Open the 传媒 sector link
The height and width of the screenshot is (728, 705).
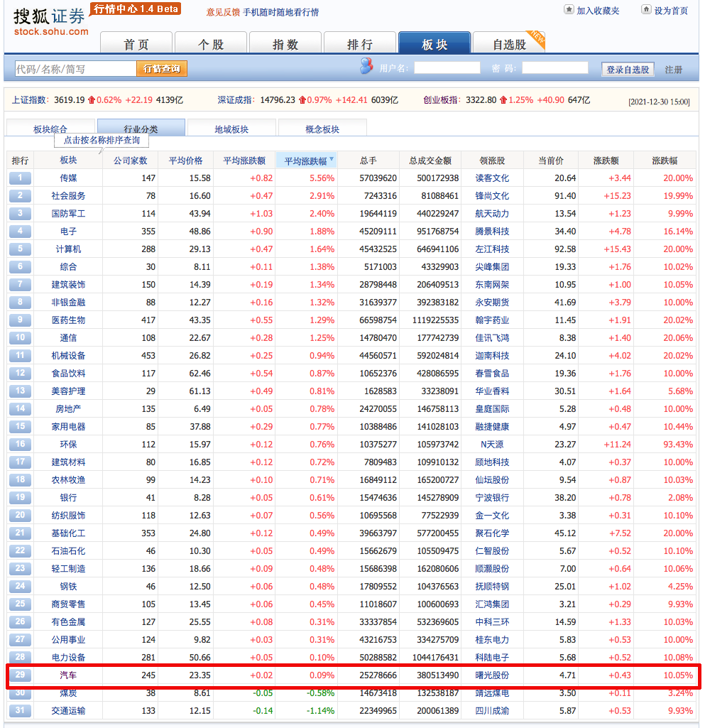68,178
